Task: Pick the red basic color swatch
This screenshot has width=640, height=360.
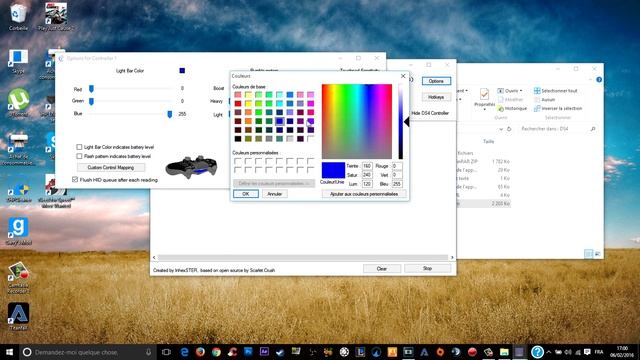Action: (x=238, y=104)
